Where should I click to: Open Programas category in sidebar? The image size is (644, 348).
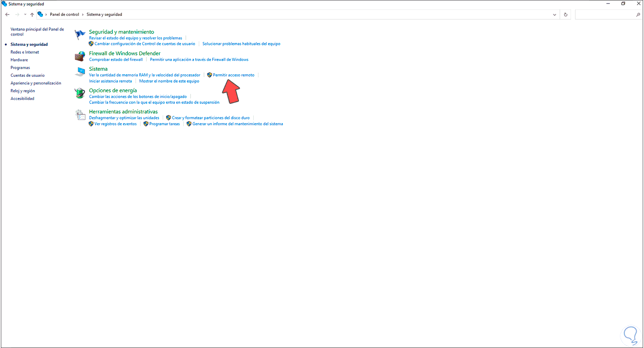click(20, 68)
